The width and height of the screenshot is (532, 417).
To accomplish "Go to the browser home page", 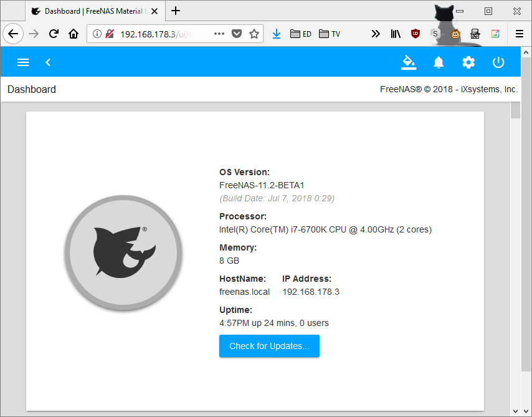I will pyautogui.click(x=74, y=34).
